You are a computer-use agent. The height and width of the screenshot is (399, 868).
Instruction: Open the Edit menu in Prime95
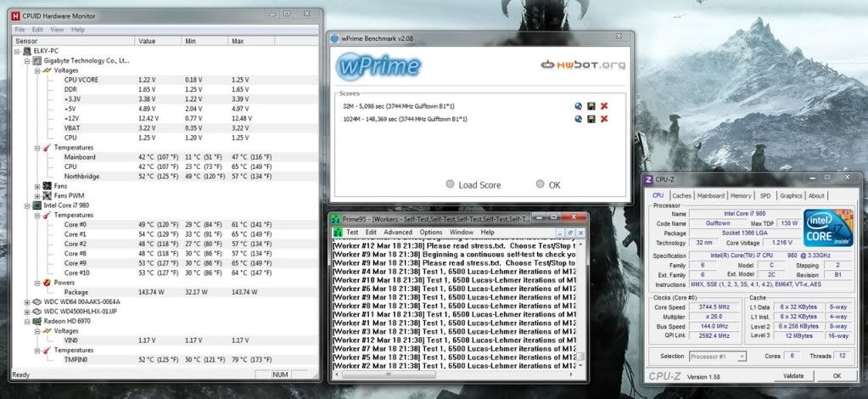tap(371, 233)
